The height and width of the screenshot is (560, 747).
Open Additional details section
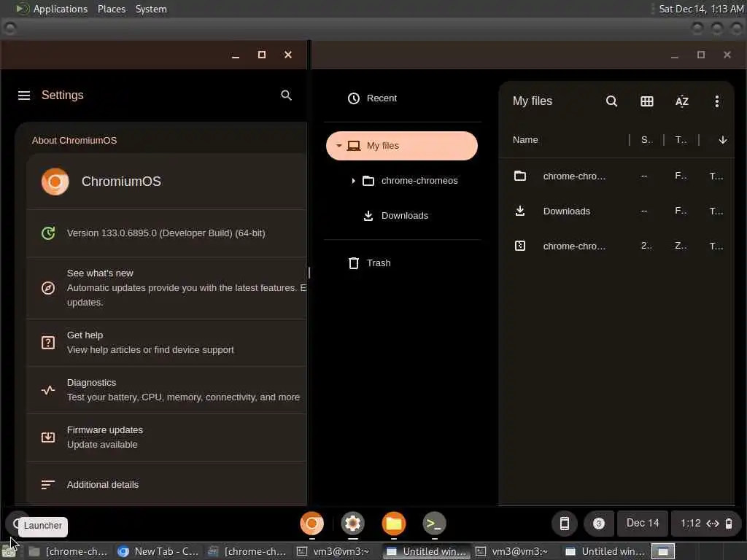click(x=167, y=485)
